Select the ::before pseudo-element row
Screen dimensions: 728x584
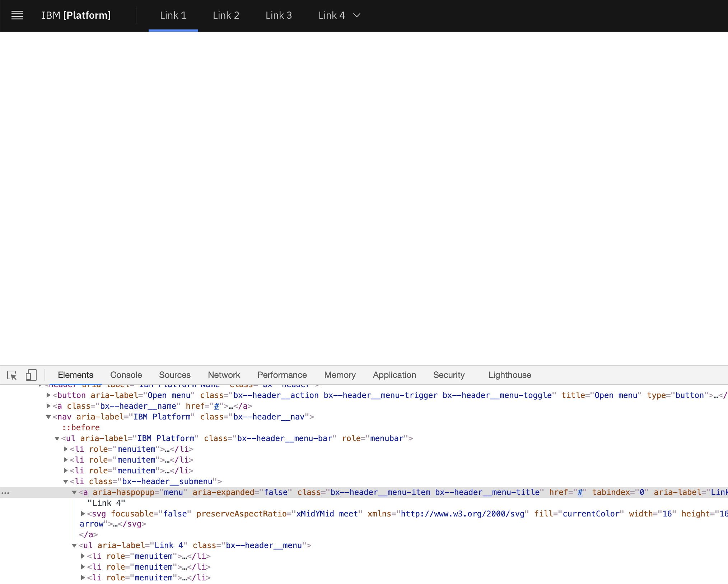[x=81, y=427]
